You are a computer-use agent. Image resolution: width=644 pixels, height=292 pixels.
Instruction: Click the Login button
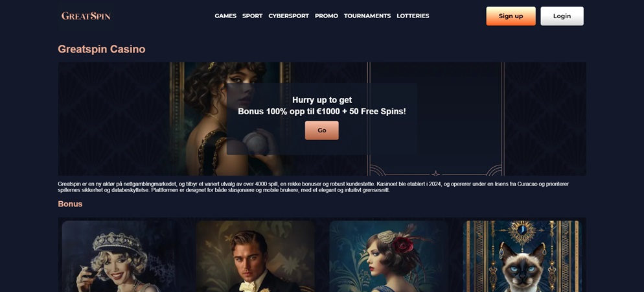pos(562,16)
